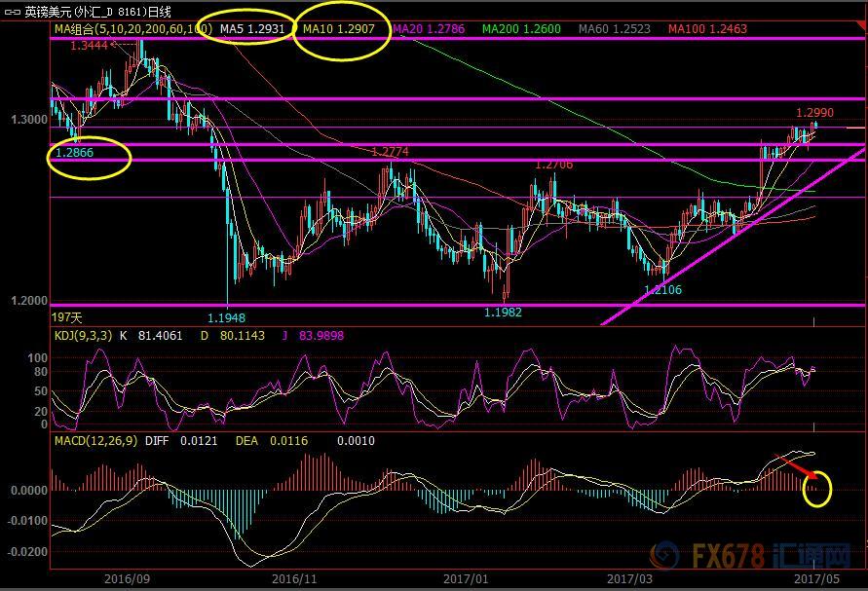Image resolution: width=868 pixels, height=591 pixels.
Task: Click the KDJ scale label 50
Action: pos(40,391)
